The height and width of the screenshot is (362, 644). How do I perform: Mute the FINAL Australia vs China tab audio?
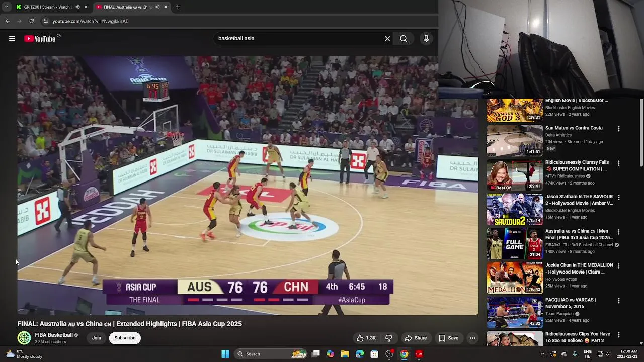pyautogui.click(x=157, y=7)
